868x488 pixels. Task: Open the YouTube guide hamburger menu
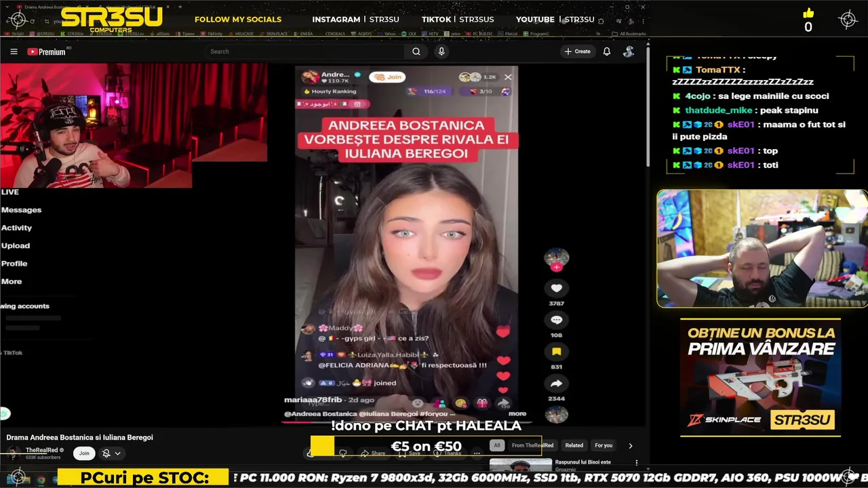14,52
